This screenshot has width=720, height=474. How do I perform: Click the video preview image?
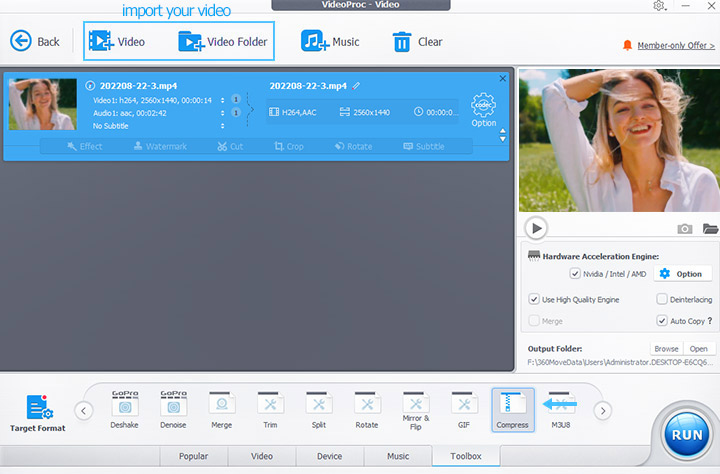[x=619, y=141]
